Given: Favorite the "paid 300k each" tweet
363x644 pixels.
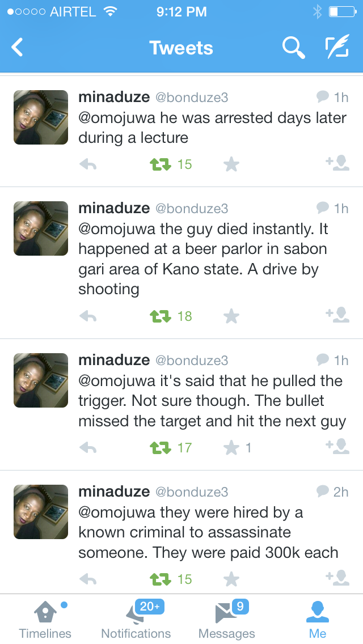Looking at the screenshot, I should [231, 579].
